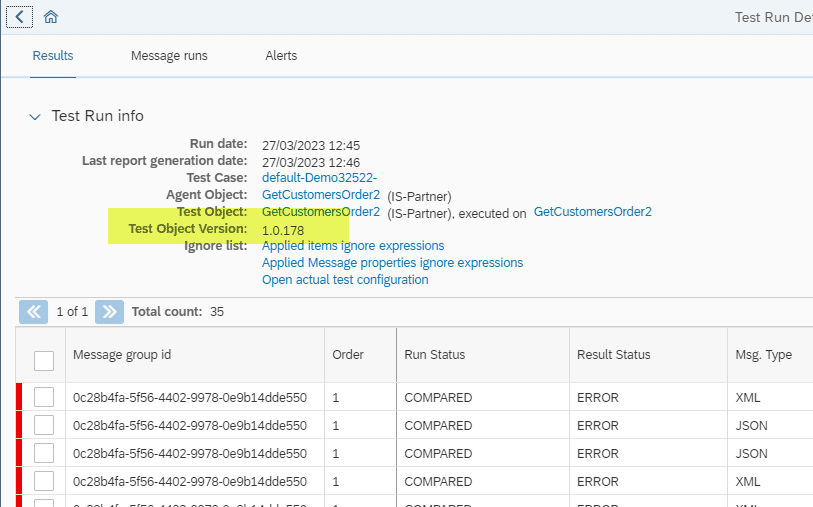Click the Order column header
The width and height of the screenshot is (813, 507).
click(348, 355)
